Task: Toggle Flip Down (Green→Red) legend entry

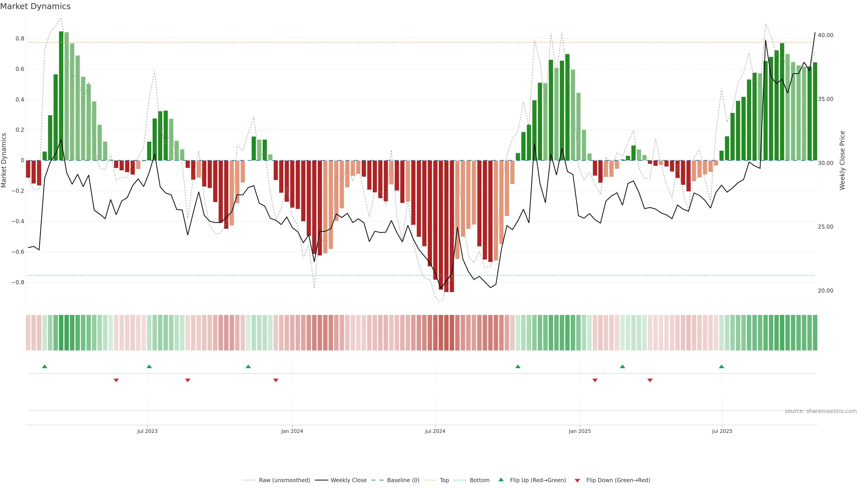Action: point(618,480)
